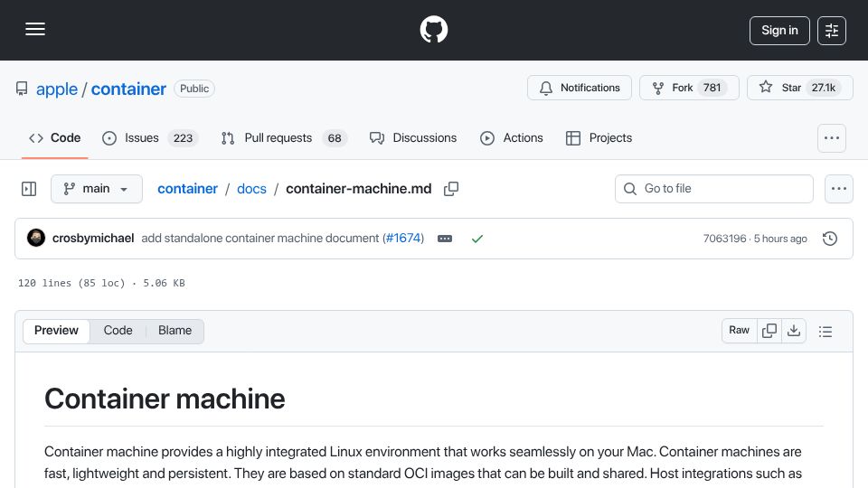Star the container repository
Image resolution: width=868 pixels, height=488 pixels.
coord(800,88)
